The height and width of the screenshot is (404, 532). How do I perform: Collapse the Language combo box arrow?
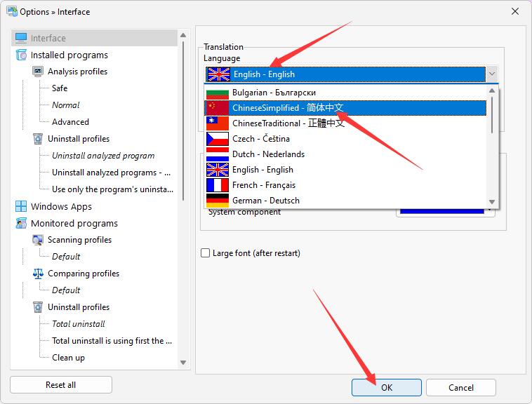pos(492,74)
